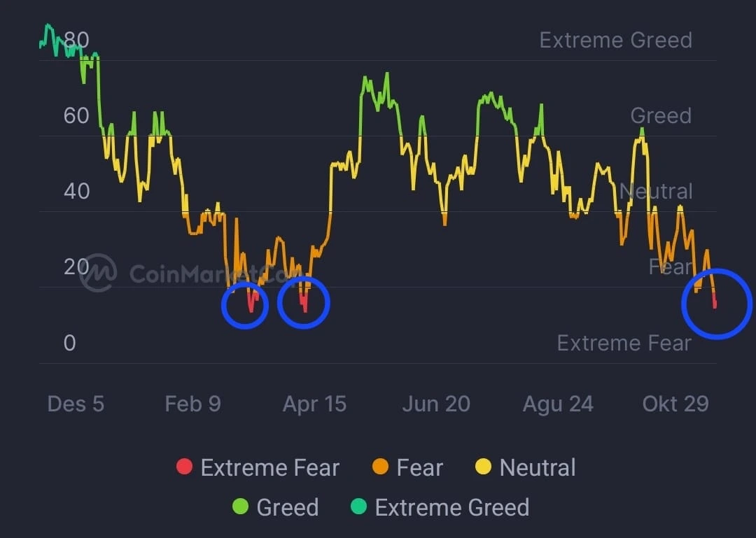Click the CoinMarketCap watermark logo icon
Viewport: 756px width, 538px height.
pyautogui.click(x=98, y=272)
